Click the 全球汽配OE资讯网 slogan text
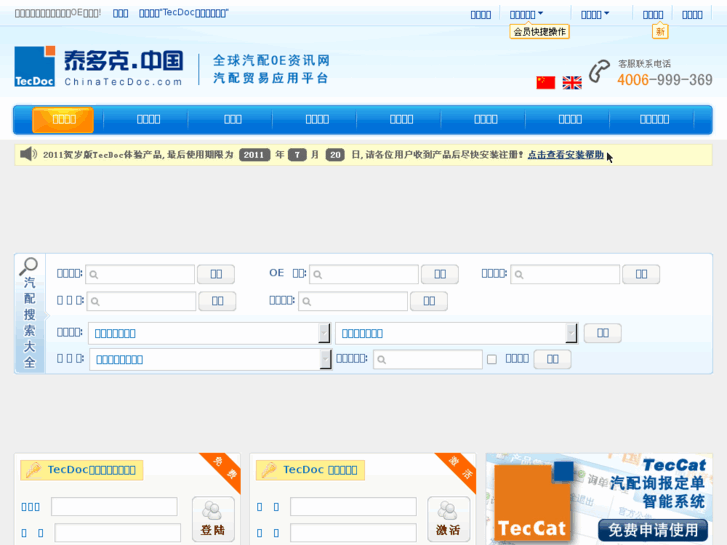The height and width of the screenshot is (545, 727). coord(271,60)
